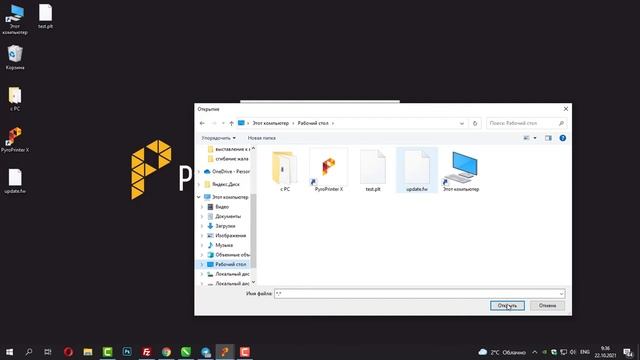Viewport: 640px width, 360px height.
Task: Click the magnifier icon in the search box
Action: coord(561,123)
